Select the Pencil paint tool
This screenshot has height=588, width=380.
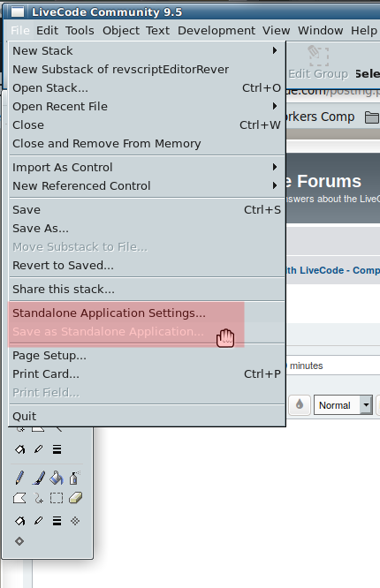[x=19, y=478]
